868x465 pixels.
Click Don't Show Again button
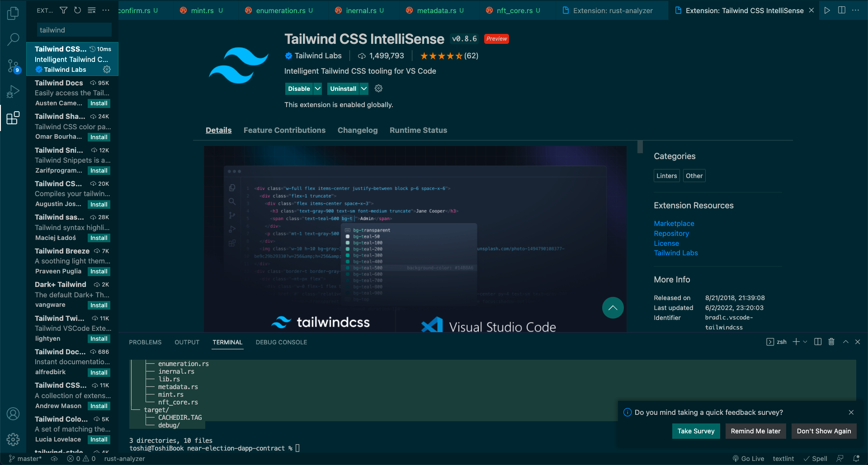pos(824,431)
